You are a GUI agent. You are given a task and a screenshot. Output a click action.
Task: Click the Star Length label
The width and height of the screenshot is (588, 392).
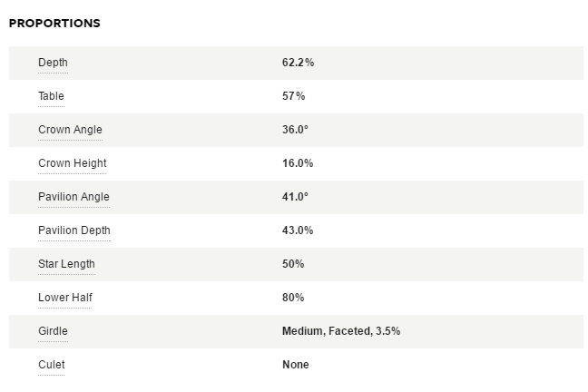[66, 264]
